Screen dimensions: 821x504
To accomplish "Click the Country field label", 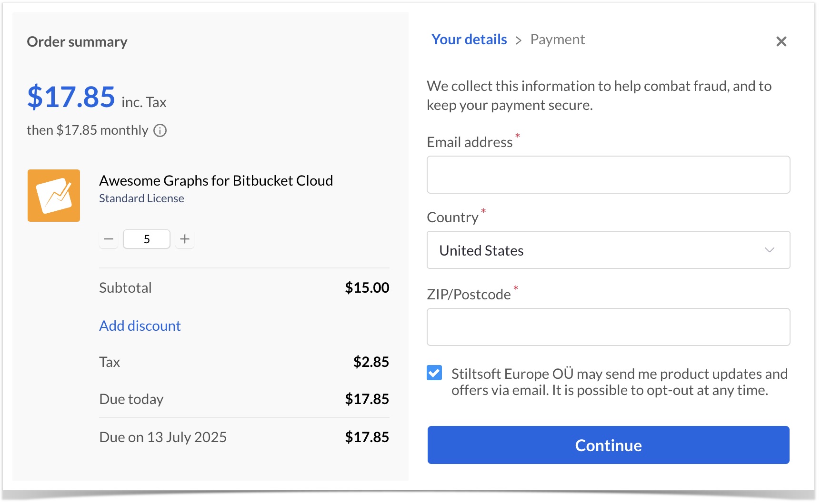I will point(452,217).
